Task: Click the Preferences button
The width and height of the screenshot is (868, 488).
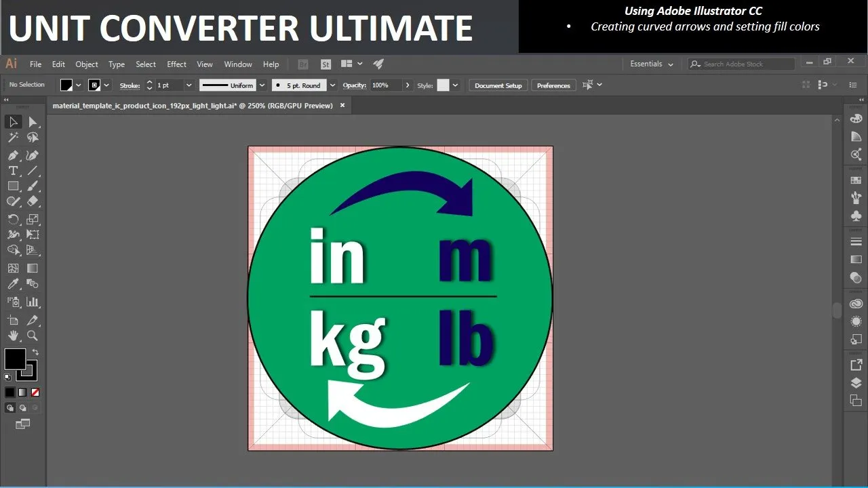Action: [553, 85]
